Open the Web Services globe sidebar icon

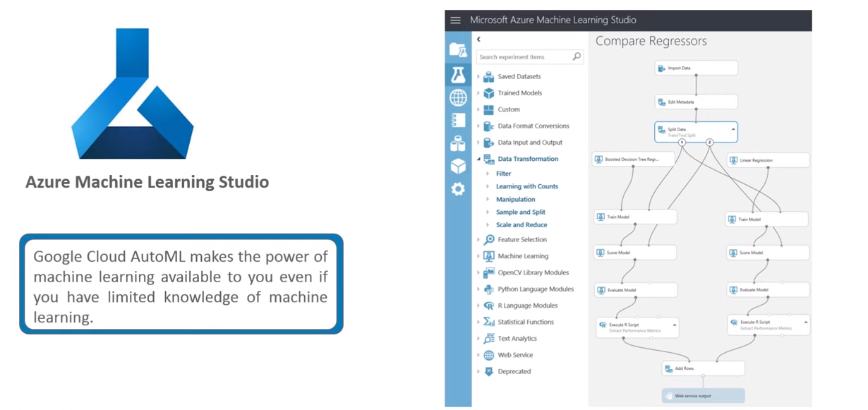(458, 97)
